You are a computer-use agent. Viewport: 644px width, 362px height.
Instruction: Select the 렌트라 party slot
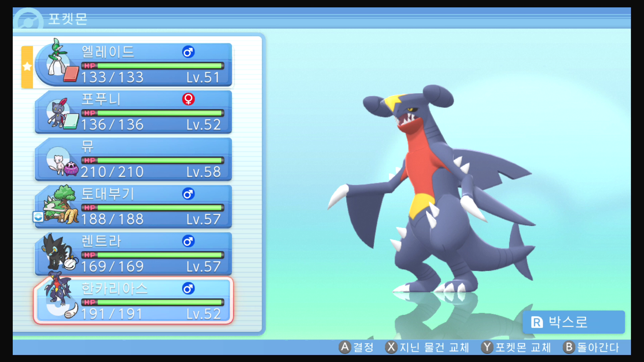[133, 254]
